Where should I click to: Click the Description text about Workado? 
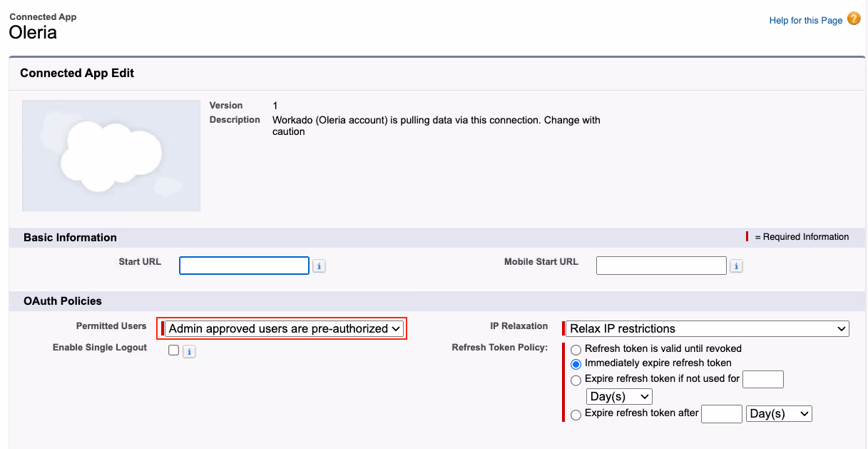pos(436,126)
